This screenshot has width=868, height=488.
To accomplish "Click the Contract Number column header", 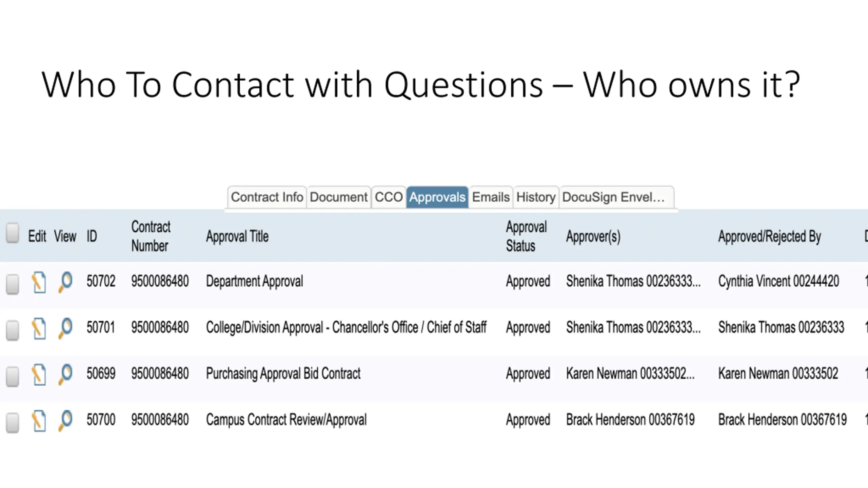I will (x=151, y=236).
